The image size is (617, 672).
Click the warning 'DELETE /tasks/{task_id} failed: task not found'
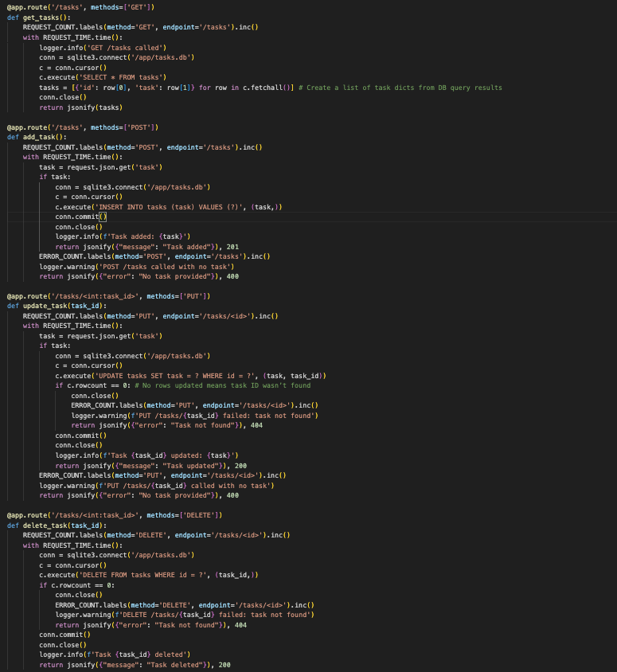(185, 615)
